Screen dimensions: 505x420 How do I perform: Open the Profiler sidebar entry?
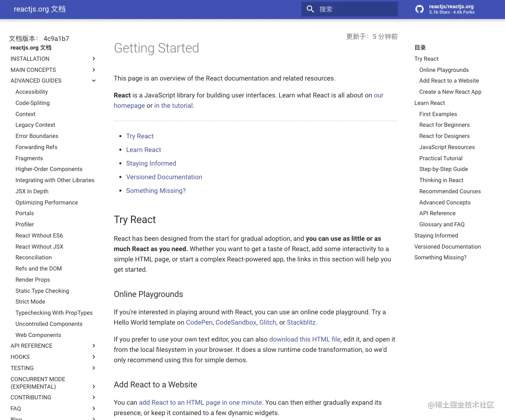[x=24, y=224]
